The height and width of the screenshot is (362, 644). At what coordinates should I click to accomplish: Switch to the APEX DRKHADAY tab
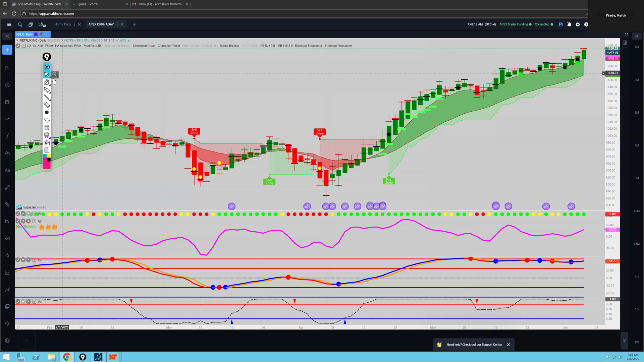(x=101, y=24)
